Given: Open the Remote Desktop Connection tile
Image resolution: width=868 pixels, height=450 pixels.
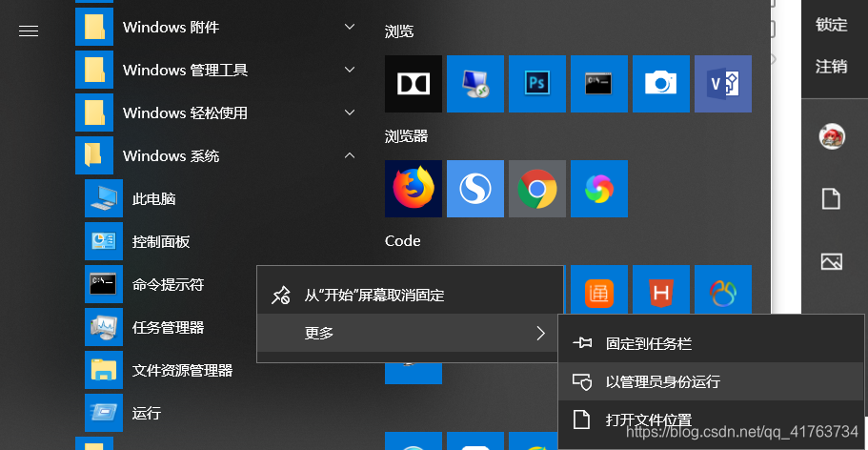Looking at the screenshot, I should pyautogui.click(x=475, y=84).
